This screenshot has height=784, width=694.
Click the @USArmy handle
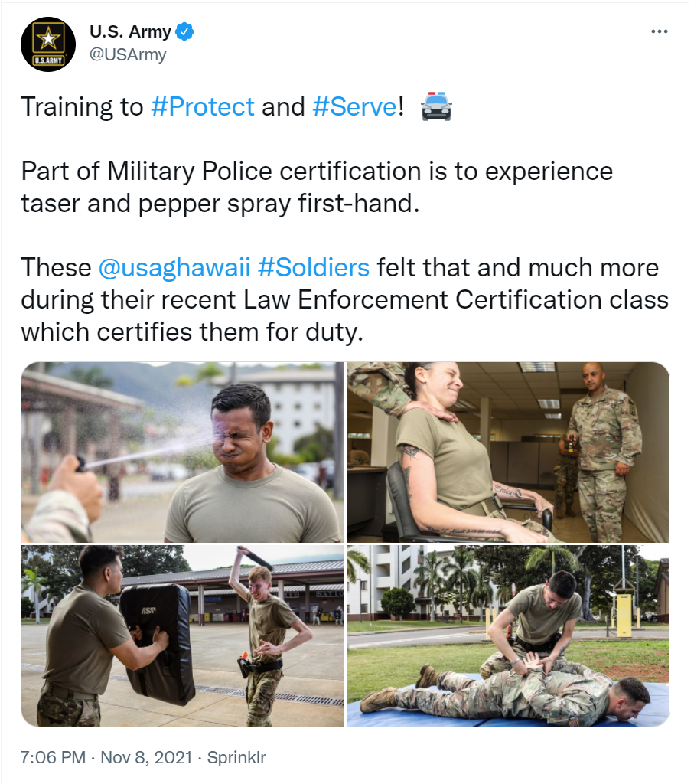coord(128,54)
